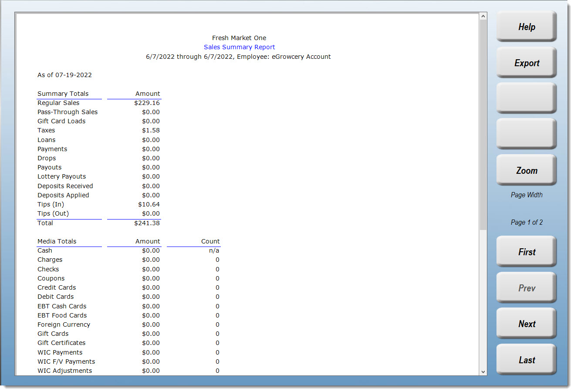Click the Media Totals header
Viewport: 574px width, 392px height.
click(57, 241)
